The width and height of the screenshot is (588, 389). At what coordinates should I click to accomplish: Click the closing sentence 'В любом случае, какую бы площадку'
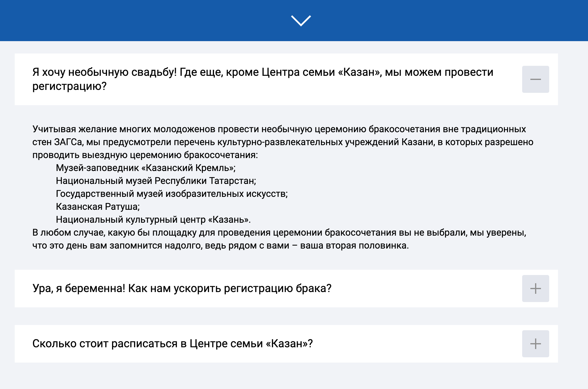click(x=279, y=239)
